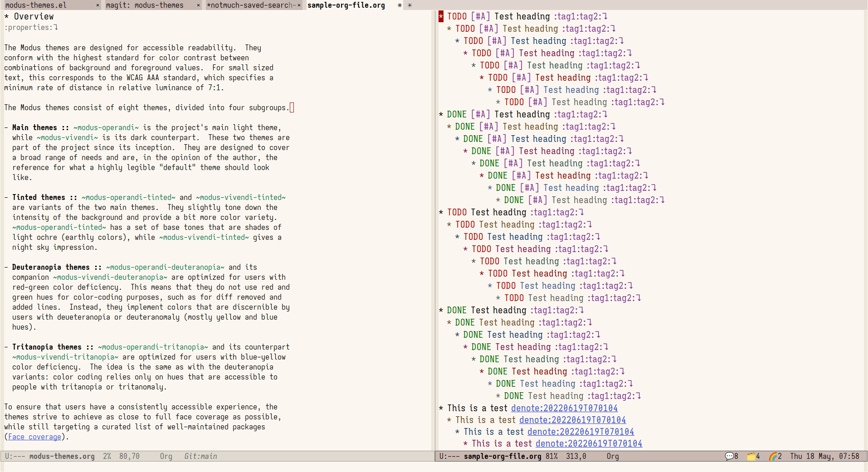Click the ~modus-operandi~ code text

click(106, 128)
